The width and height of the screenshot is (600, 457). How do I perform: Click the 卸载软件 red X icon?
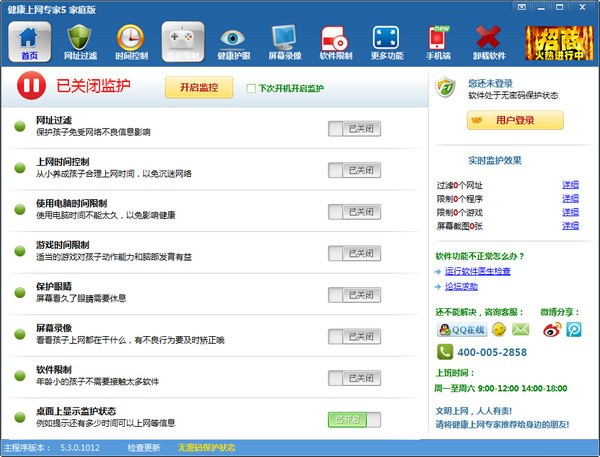click(x=488, y=40)
